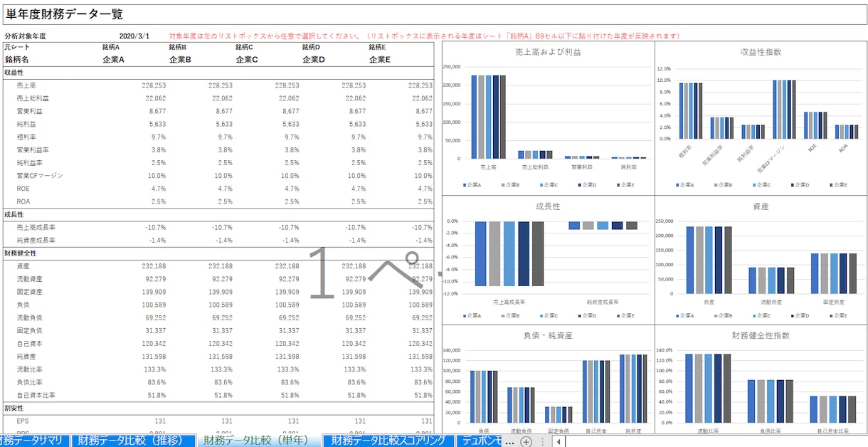This screenshot has width=868, height=447.
Task: Select the 財務データ比較（単年） sheet tab
Action: [258, 441]
